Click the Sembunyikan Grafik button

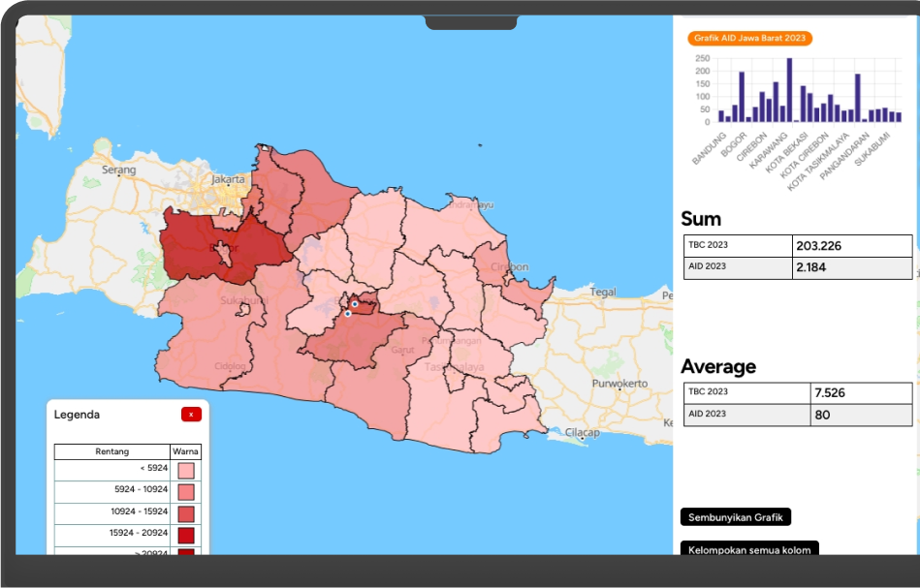(735, 517)
